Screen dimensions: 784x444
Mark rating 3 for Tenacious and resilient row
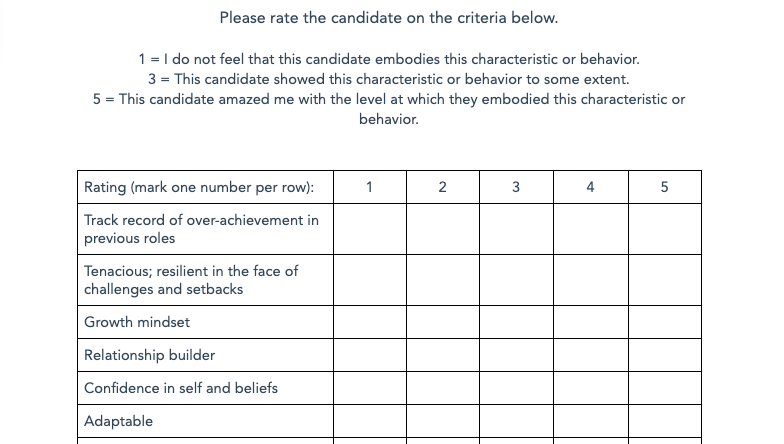tap(516, 280)
